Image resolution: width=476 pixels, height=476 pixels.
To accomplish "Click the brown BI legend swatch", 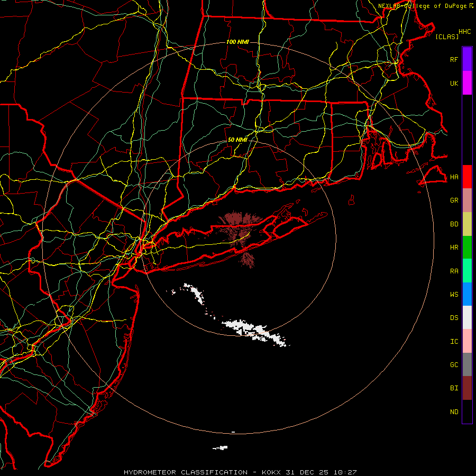I will [467, 388].
